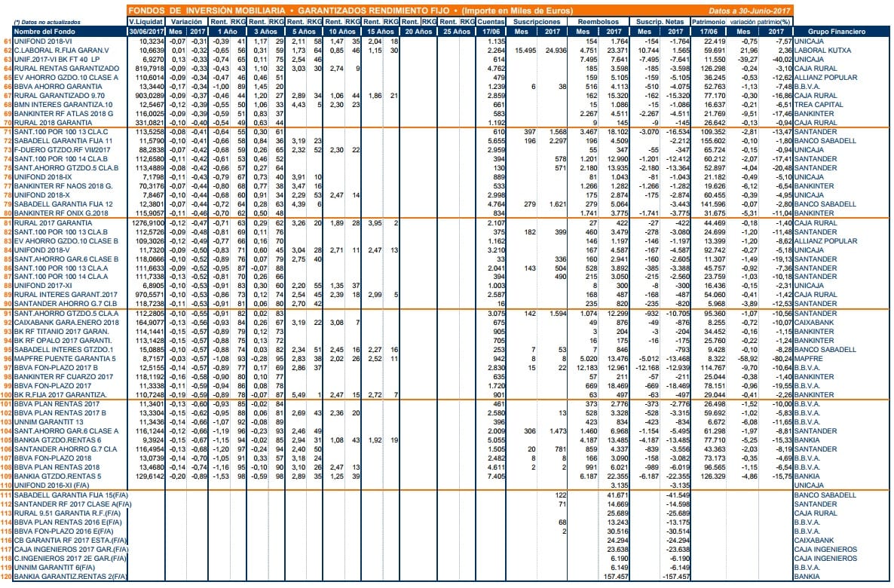Click fund 'BANKINTER RF ONIX G.2018'
The image size is (894, 588).
[x=61, y=213]
